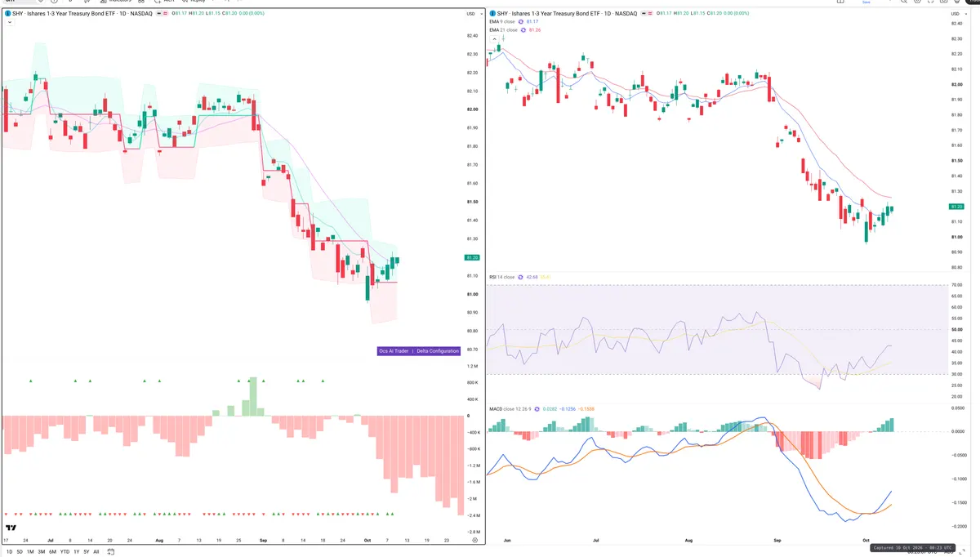Choose the 1Y time range

[76, 552]
